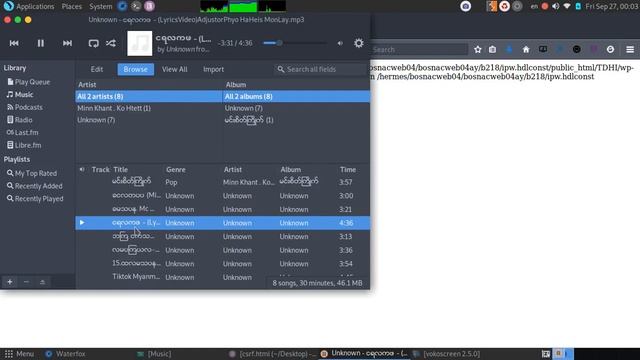The height and width of the screenshot is (360, 640).
Task: Click the View All button
Action: pos(175,69)
